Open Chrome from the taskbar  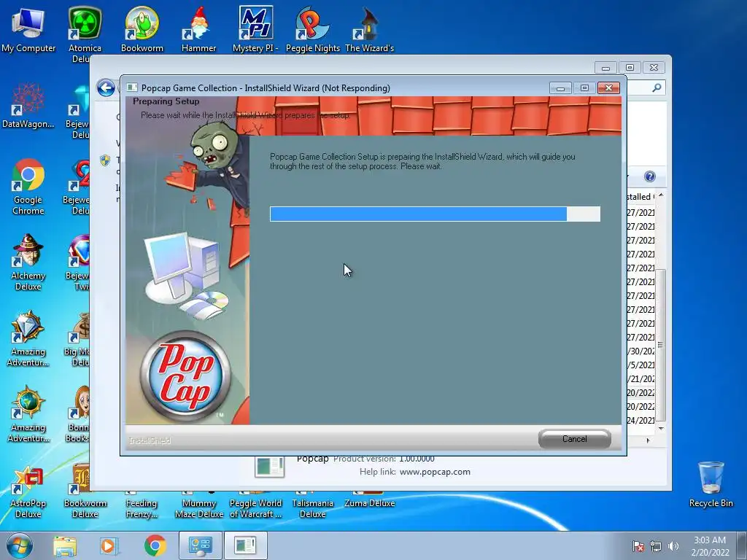coord(155,545)
